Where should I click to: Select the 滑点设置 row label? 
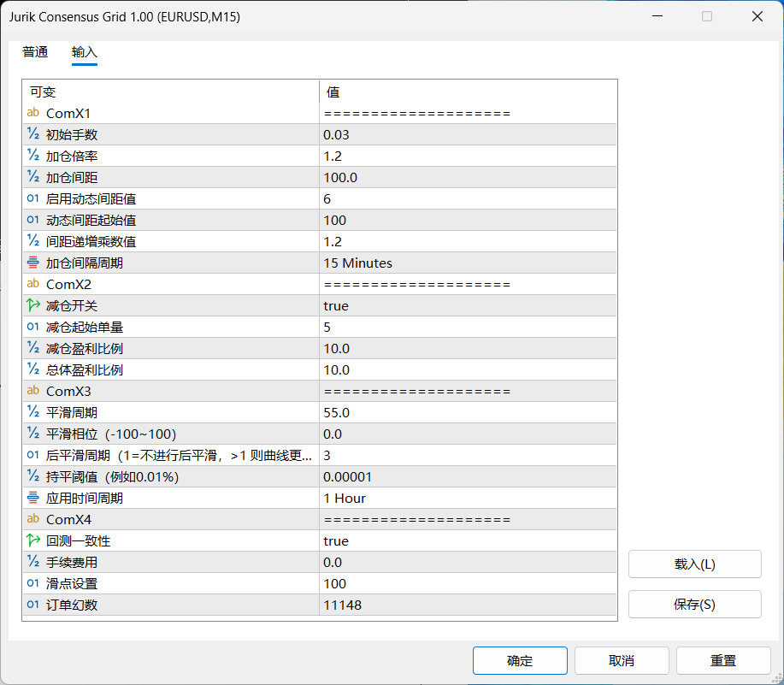click(72, 583)
